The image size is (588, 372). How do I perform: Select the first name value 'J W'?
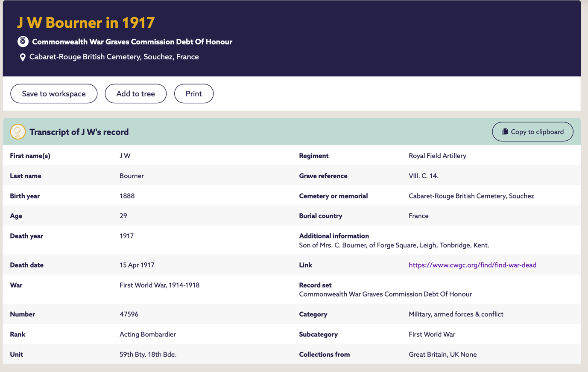click(125, 156)
